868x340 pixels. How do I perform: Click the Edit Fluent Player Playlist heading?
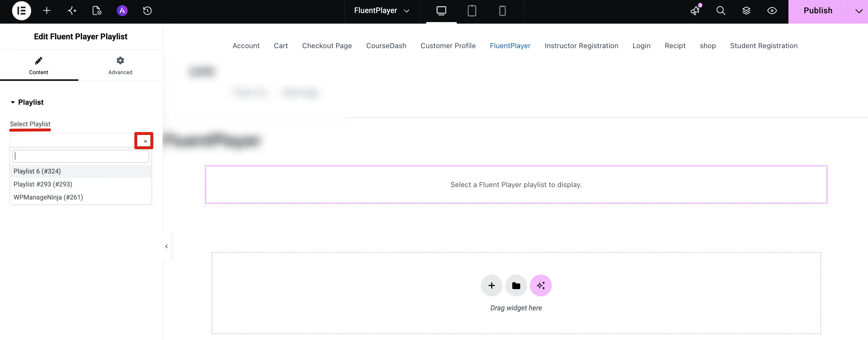click(x=80, y=36)
